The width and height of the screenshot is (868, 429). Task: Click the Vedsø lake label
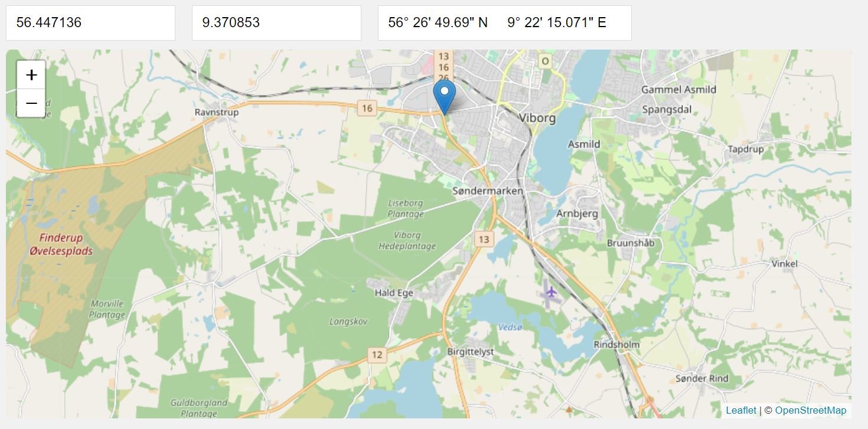[x=510, y=325]
